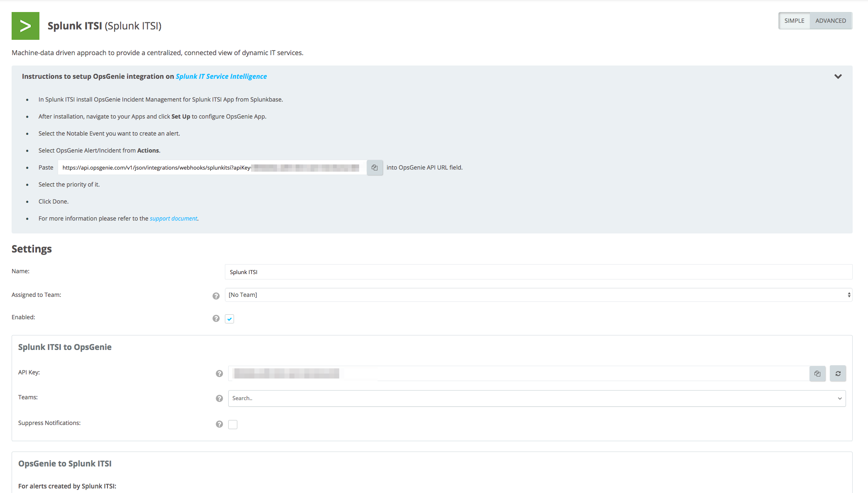868x493 pixels.
Task: Collapse the setup instructions panel chevron
Action: click(838, 77)
